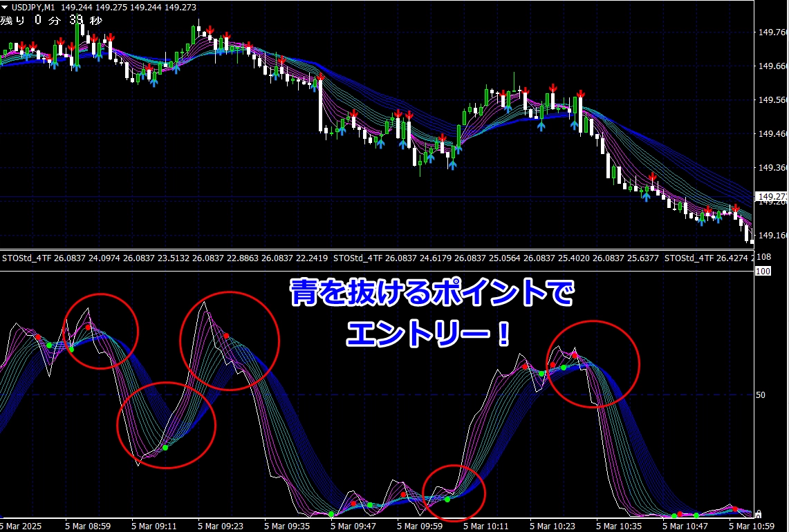Click the 149.16 label on the price axis

773,236
